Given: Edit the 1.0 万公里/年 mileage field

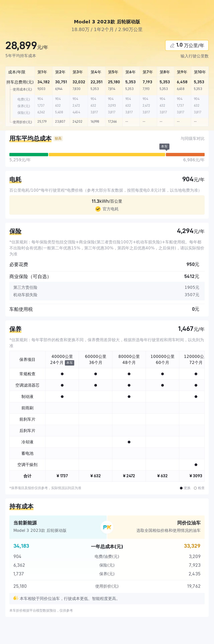Looking at the screenshot, I should coord(187,46).
